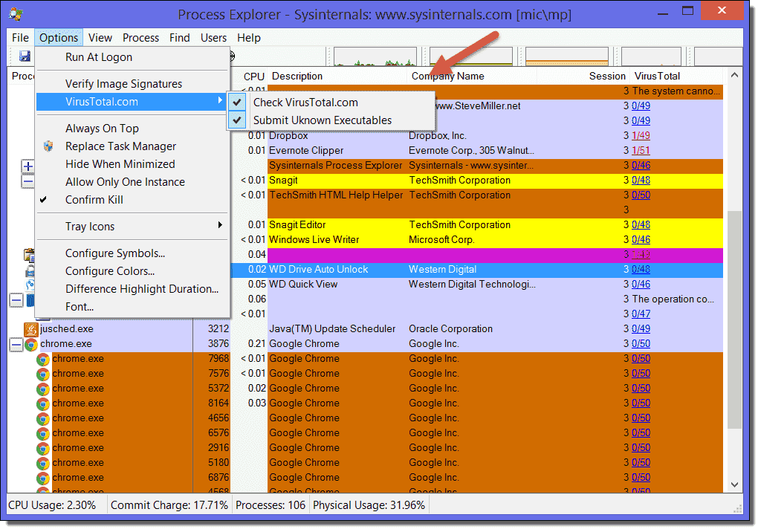Open the Font settings

[x=132, y=307]
